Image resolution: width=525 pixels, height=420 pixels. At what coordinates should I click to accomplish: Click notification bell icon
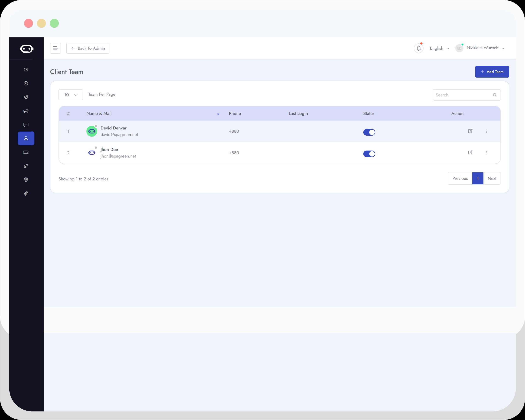click(x=419, y=48)
